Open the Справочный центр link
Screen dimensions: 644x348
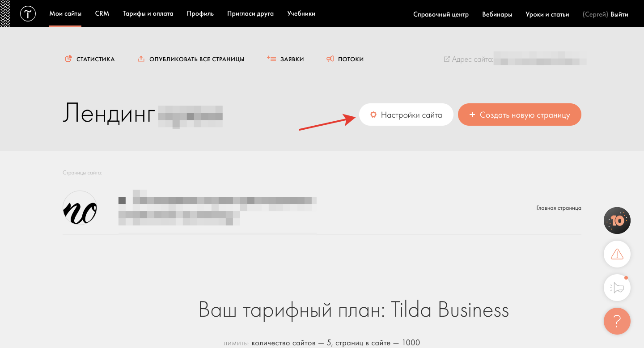(x=441, y=14)
